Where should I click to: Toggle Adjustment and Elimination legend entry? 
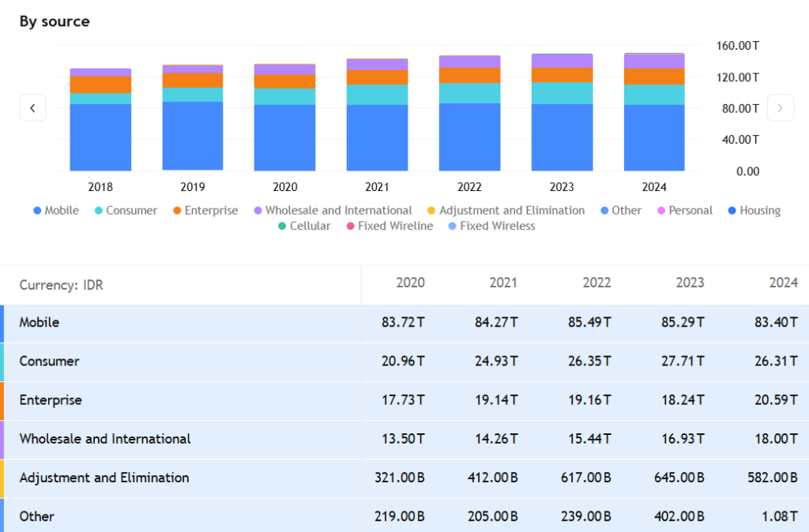506,211
